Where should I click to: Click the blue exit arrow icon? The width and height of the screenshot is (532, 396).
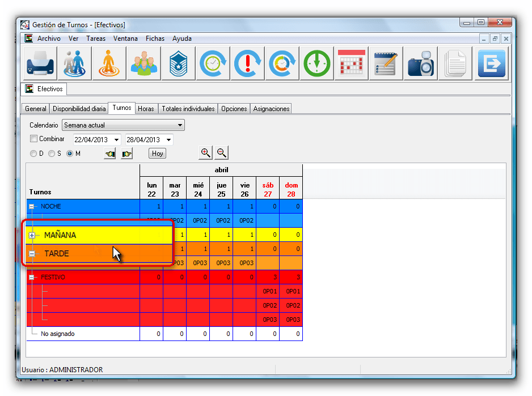pos(491,63)
